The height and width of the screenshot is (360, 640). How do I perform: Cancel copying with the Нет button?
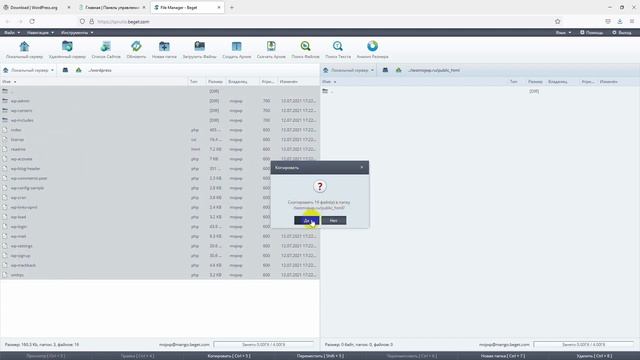tap(334, 220)
